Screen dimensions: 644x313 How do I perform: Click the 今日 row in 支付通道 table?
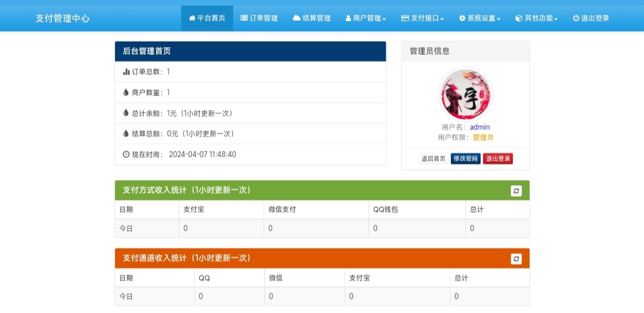(323, 296)
